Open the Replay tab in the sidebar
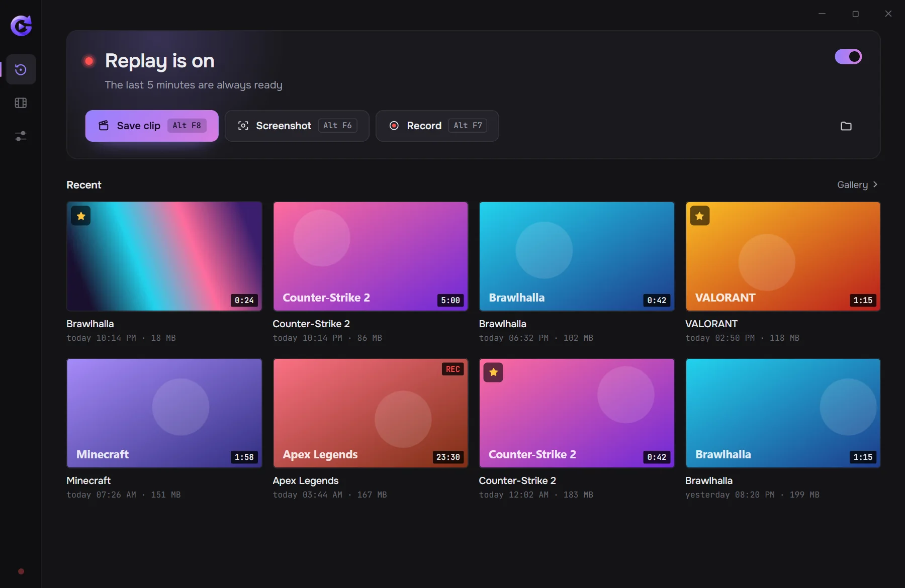905x588 pixels. (21, 69)
